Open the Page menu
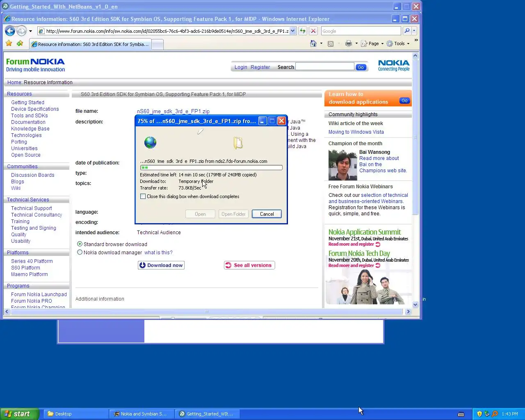Image resolution: width=525 pixels, height=420 pixels. point(372,43)
